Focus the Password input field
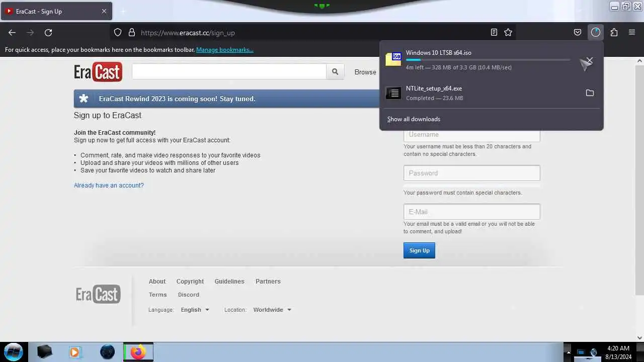 [x=472, y=173]
